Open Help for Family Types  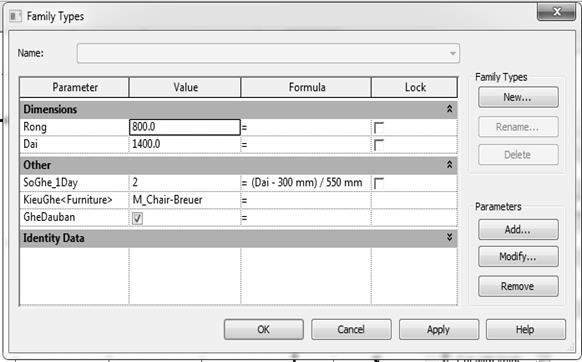526,329
